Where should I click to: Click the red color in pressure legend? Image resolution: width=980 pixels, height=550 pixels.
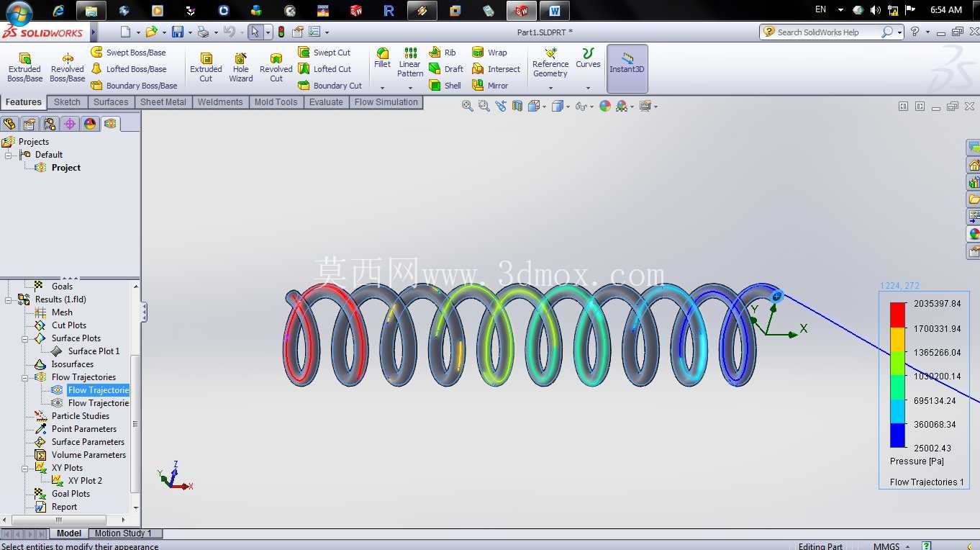(897, 314)
